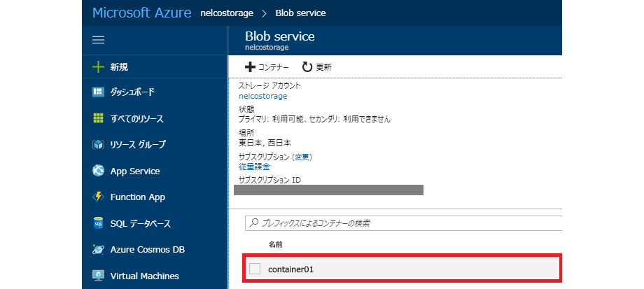Click the Blob service blade title
The width and height of the screenshot is (644, 289).
[x=280, y=36]
